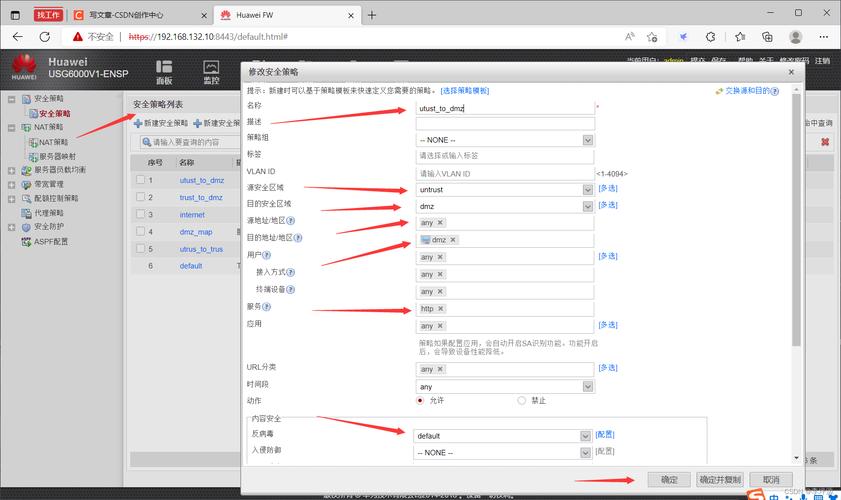Open browser favorites star icon
The width and height of the screenshot is (841, 500).
pos(652,36)
